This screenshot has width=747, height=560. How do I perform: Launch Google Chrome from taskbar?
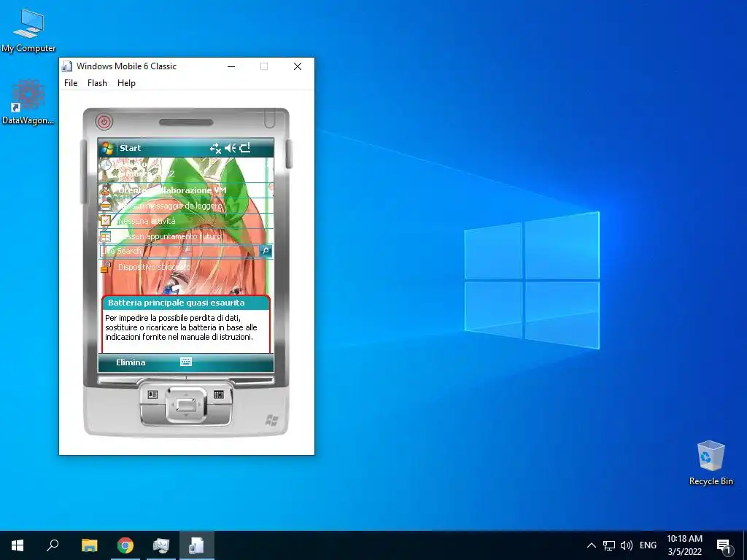[125, 545]
